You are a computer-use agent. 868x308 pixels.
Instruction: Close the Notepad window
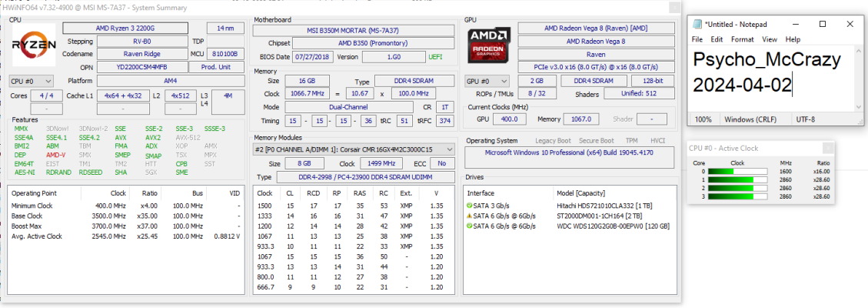click(x=850, y=24)
